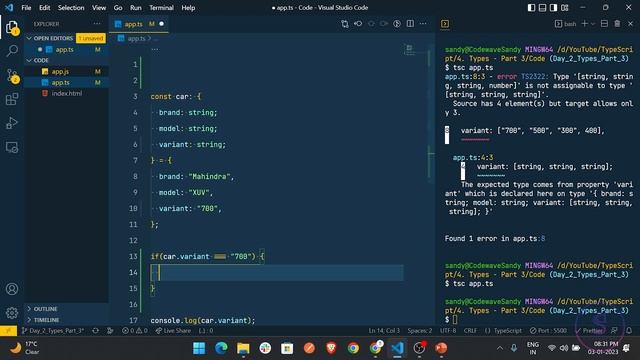This screenshot has height=360, width=640.
Task: Open the File menu
Action: (x=26, y=8)
